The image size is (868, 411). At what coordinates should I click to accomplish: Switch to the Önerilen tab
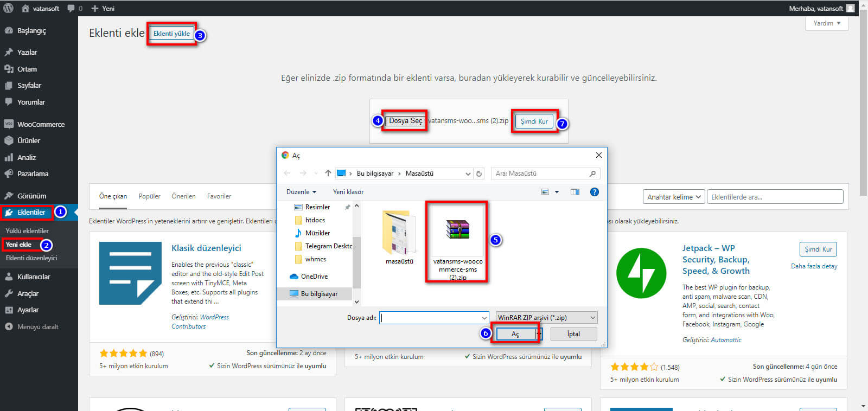[183, 196]
